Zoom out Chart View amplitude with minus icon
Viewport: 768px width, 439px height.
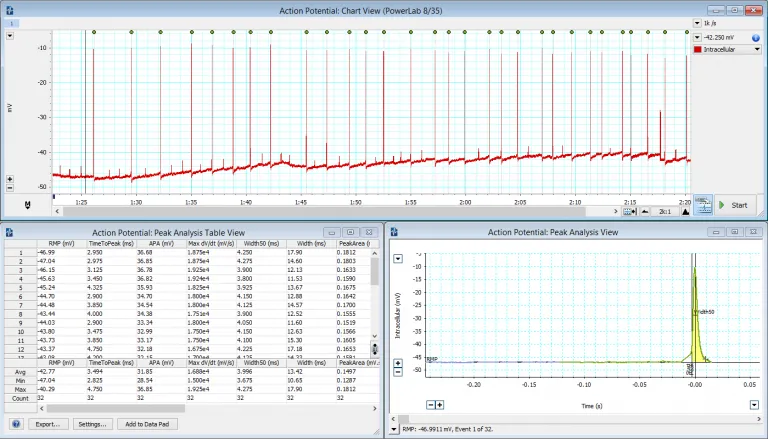10,187
